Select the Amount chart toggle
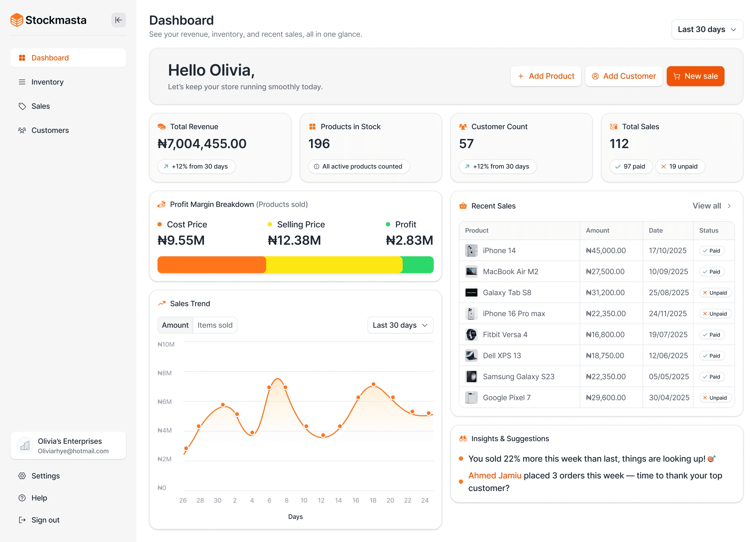This screenshot has height=542, width=756. (x=175, y=325)
